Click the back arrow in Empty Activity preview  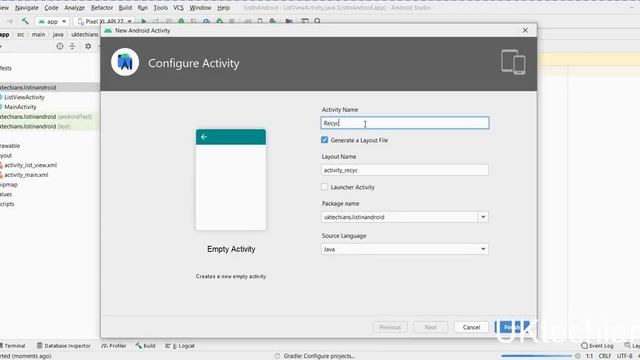pos(204,137)
